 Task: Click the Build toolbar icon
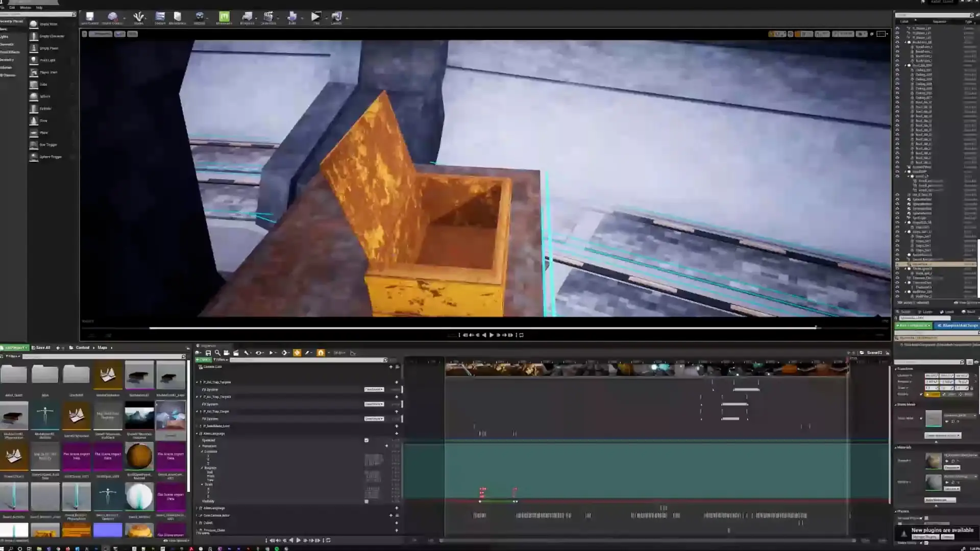[292, 17]
